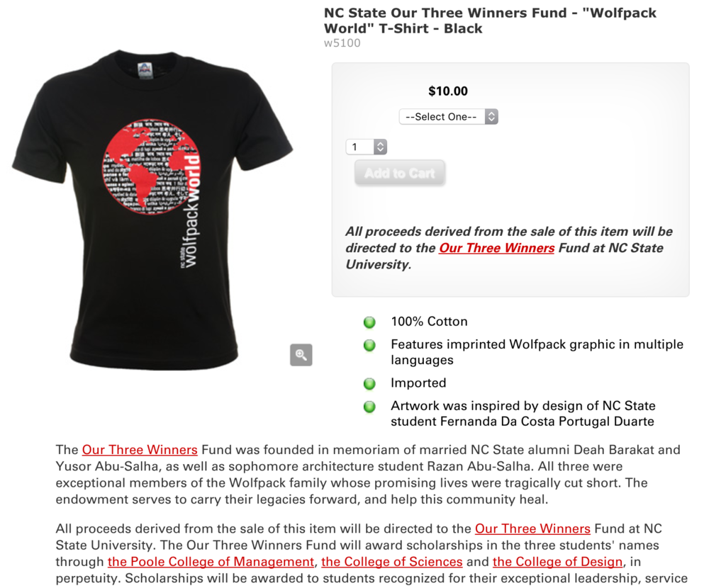Open Our Three Winners link in second paragraph
This screenshot has width=709, height=588.
click(x=532, y=528)
